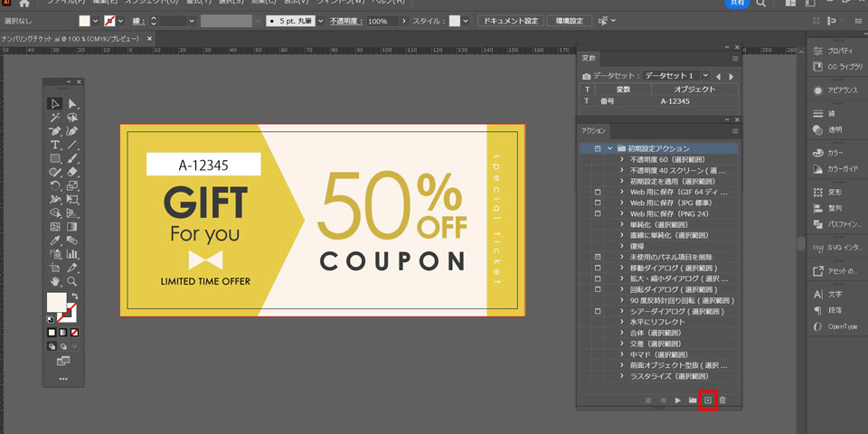Capture data set with camera icon
This screenshot has width=868, height=434.
click(x=586, y=76)
